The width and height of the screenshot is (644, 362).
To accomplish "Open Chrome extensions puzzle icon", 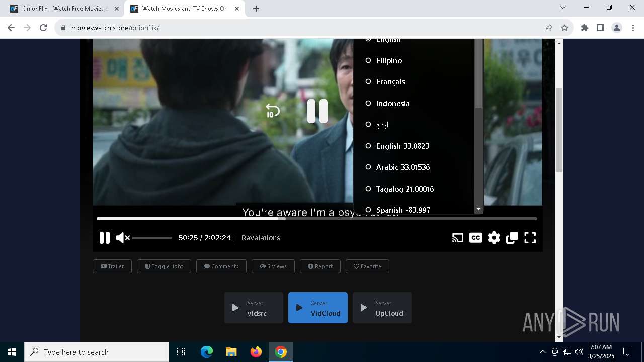I will 585,28.
